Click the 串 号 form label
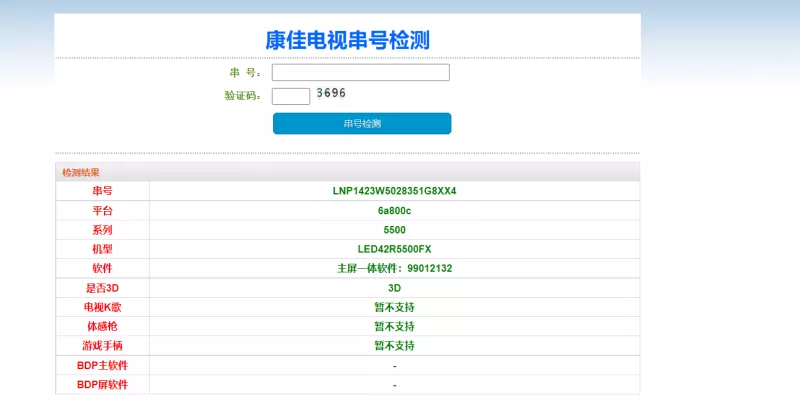Image resolution: width=800 pixels, height=408 pixels. 245,73
